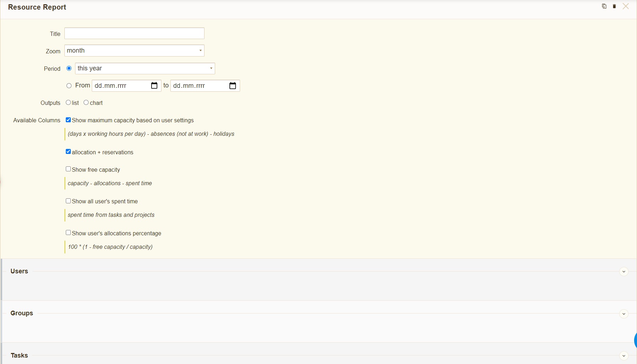
Task: Click 'spent time from tasks and projects' hint
Action: (111, 215)
